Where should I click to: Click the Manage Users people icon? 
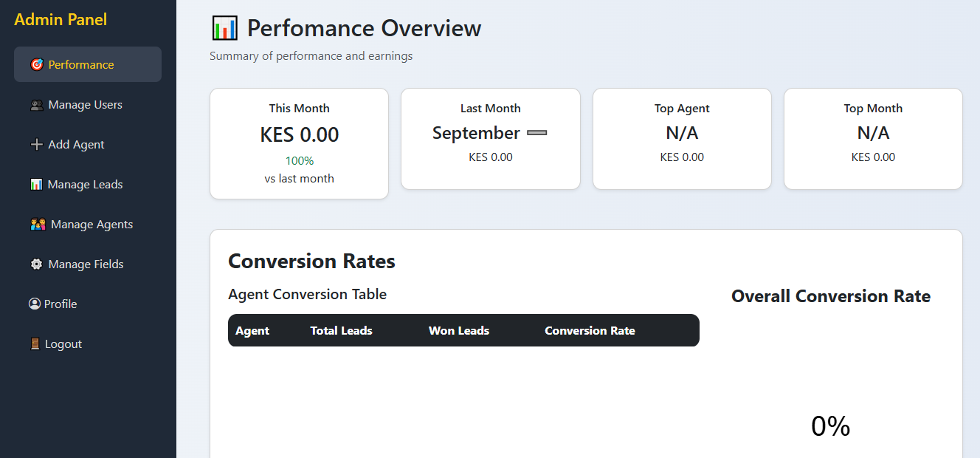tap(36, 105)
